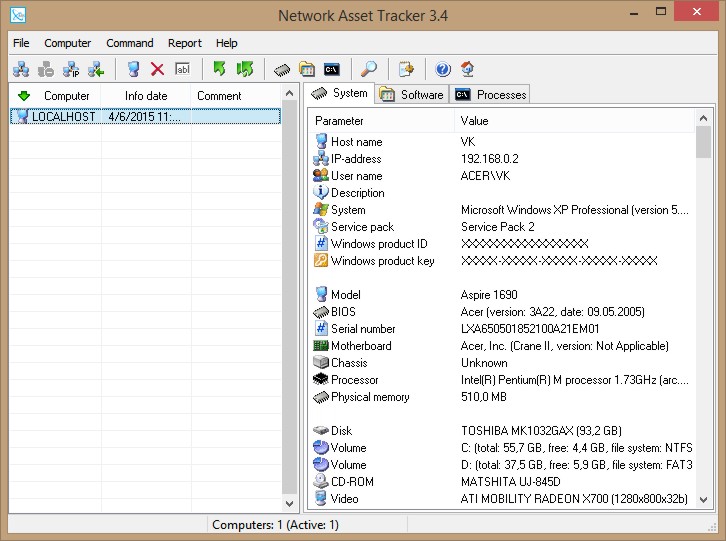Screen dimensions: 726x541
Task: Click the Windows product key icon
Action: point(320,261)
